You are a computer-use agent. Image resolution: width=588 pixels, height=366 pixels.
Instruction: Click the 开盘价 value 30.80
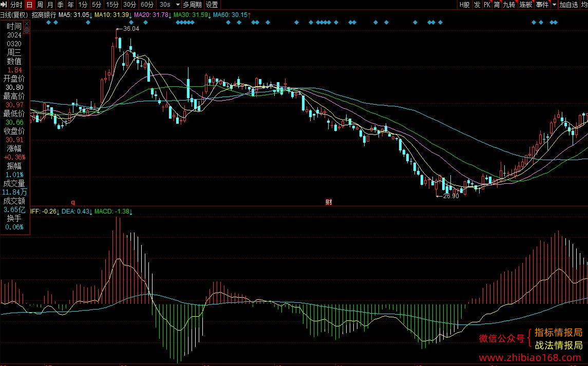pos(14,87)
